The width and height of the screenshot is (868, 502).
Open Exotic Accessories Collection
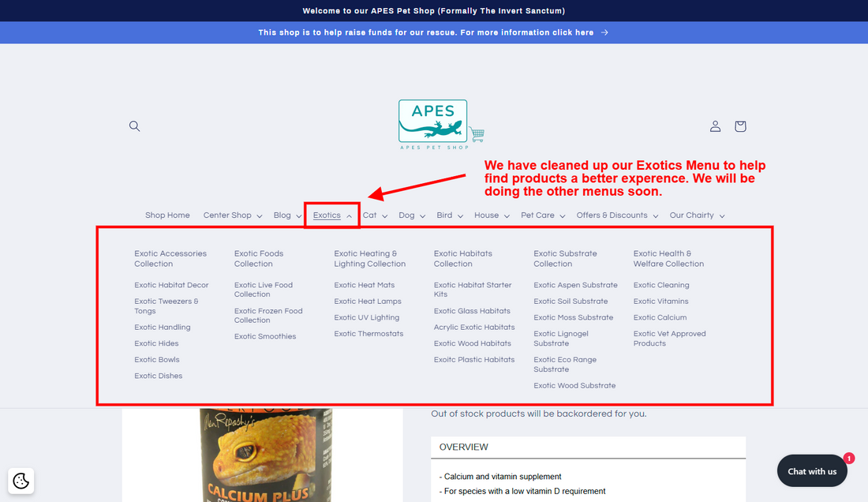pyautogui.click(x=170, y=258)
